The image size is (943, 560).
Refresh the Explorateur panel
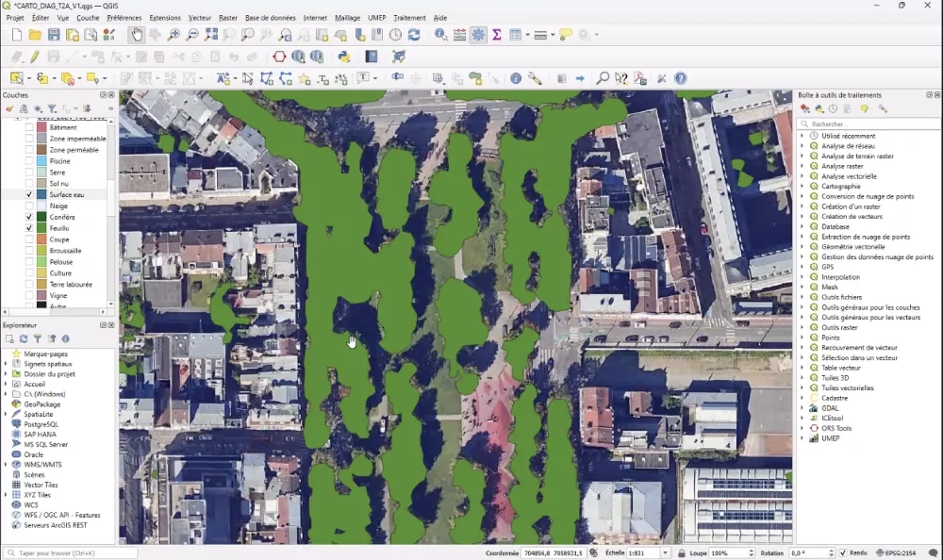pyautogui.click(x=24, y=338)
